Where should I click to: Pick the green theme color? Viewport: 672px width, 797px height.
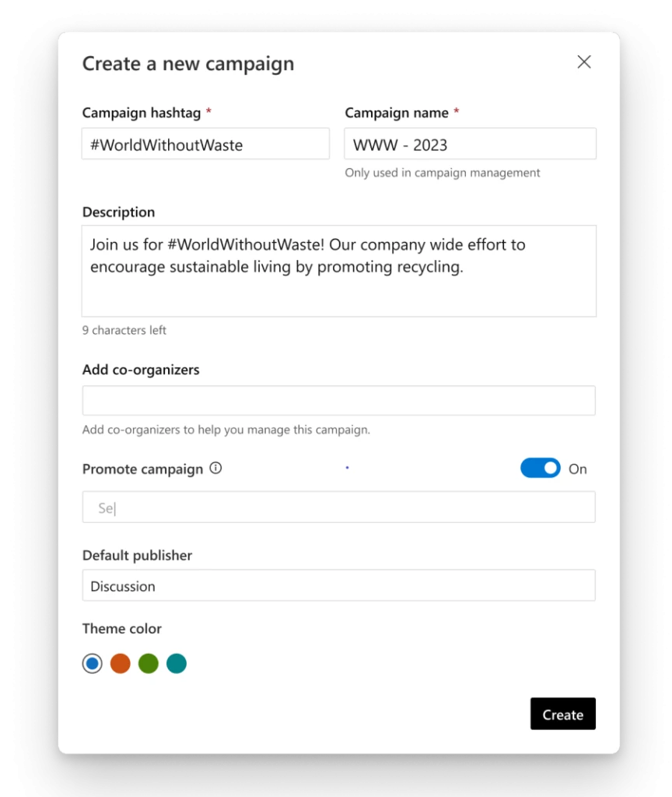148,663
